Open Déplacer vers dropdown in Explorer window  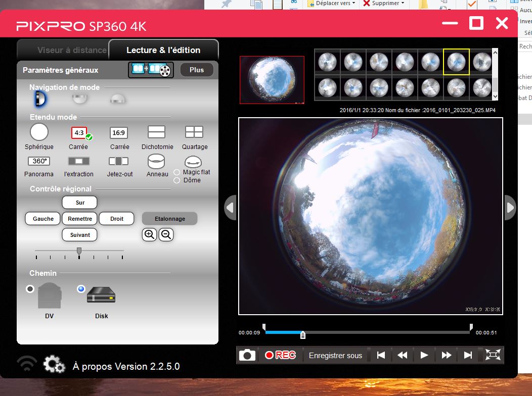331,4
